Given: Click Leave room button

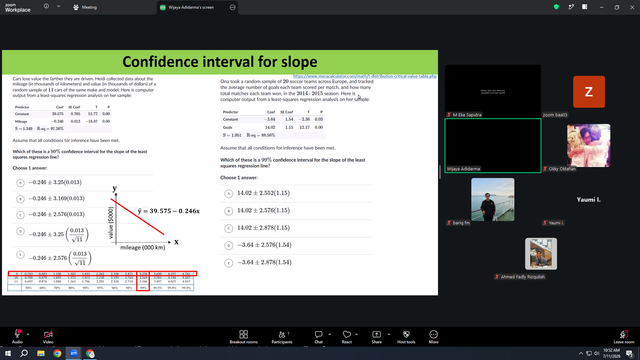Looking at the screenshot, I should 624,337.
